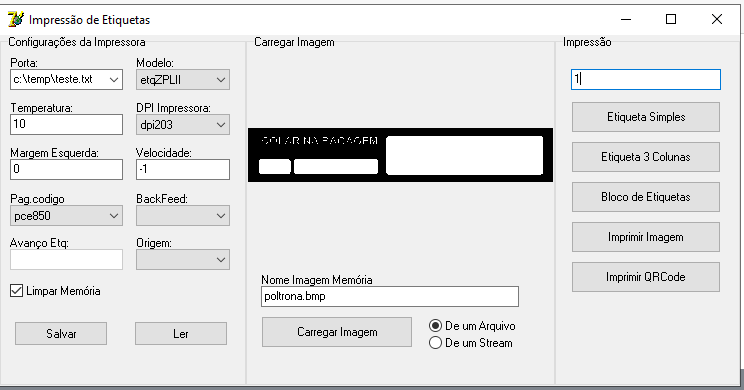Click the app icon in title bar
Image resolution: width=744 pixels, height=390 pixels.
pos(16,19)
